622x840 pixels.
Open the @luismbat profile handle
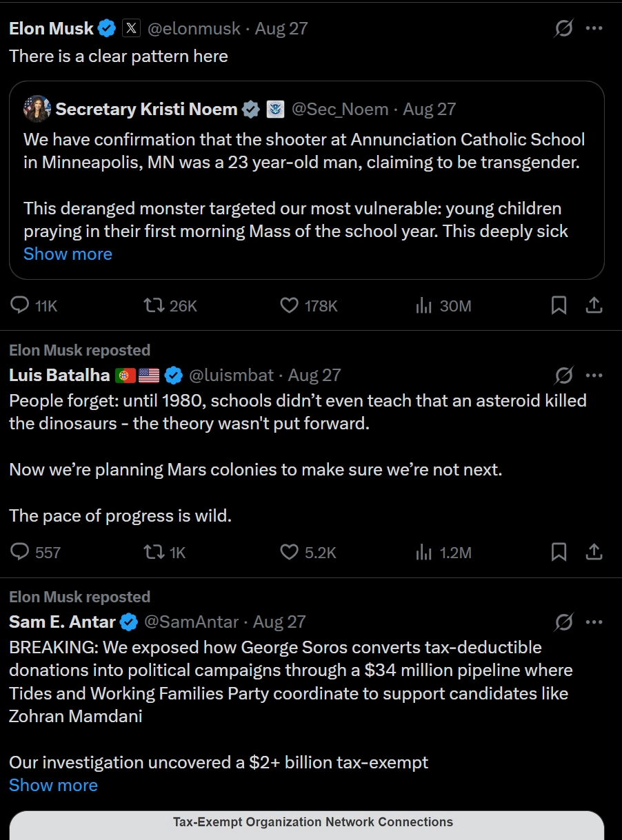pos(232,376)
